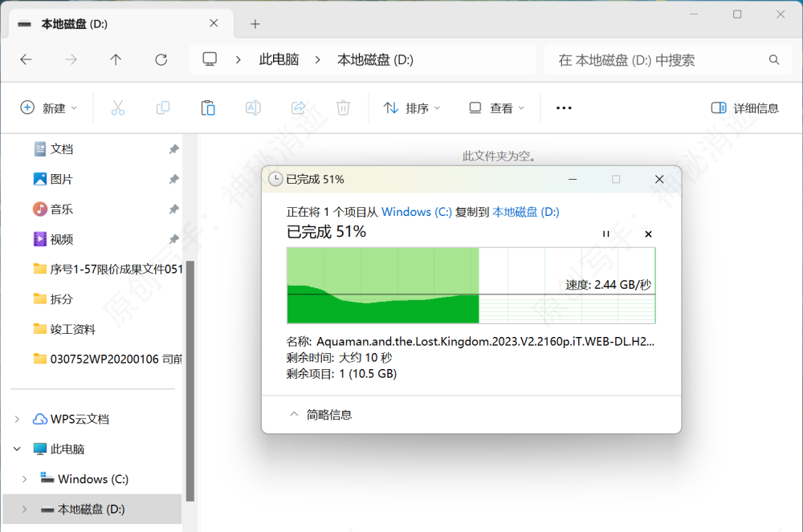
Task: Open folder 序号1-57限价成果文件051
Action: point(108,269)
